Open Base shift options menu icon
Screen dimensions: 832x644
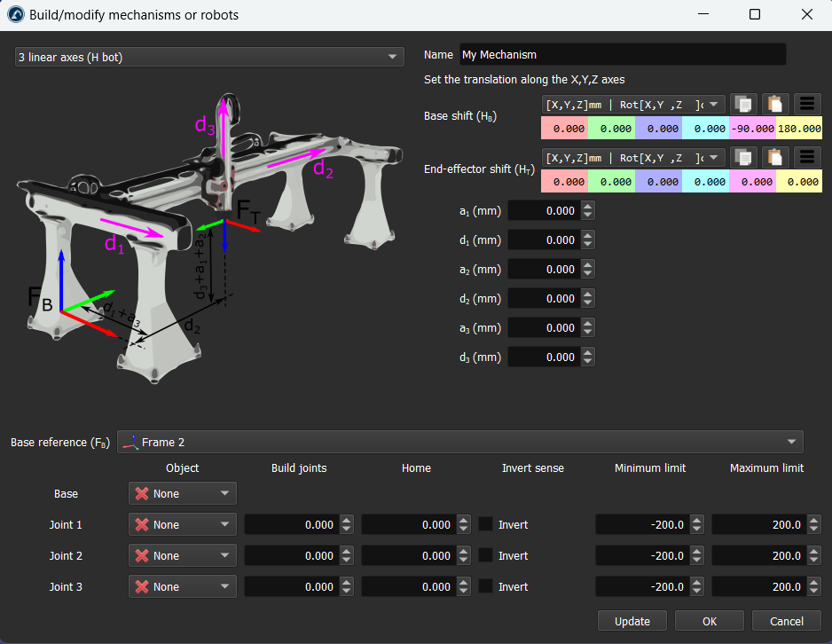pos(806,104)
